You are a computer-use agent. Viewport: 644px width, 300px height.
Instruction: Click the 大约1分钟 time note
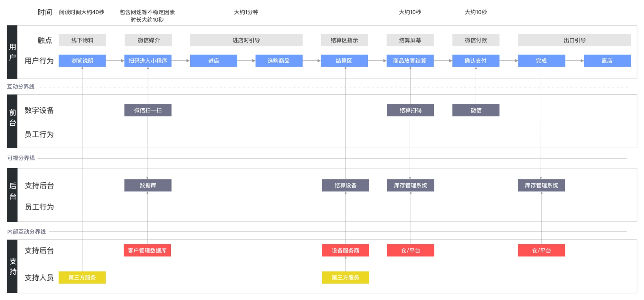pyautogui.click(x=246, y=12)
